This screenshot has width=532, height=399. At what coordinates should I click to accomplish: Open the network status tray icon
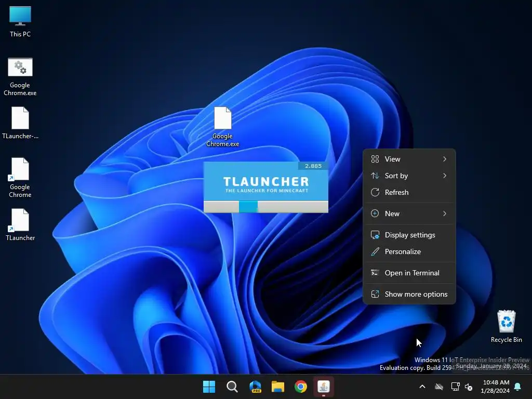tap(455, 387)
